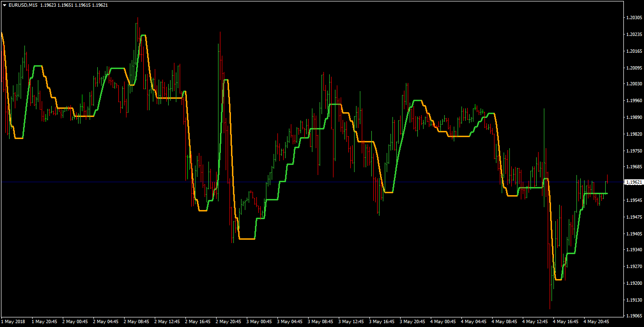
Task: Open the chart menu triangle beside EURUSD,M15
Action: pyautogui.click(x=4, y=5)
